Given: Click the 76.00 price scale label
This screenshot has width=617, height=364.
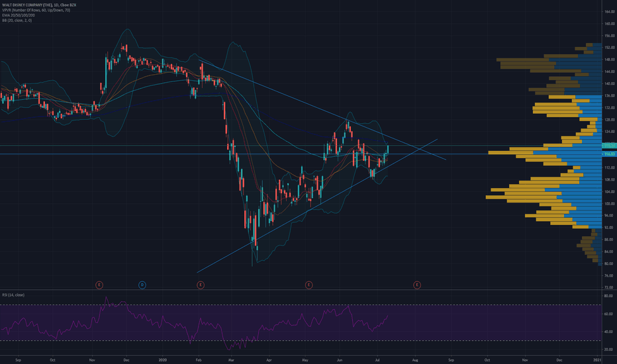Looking at the screenshot, I should point(609,276).
